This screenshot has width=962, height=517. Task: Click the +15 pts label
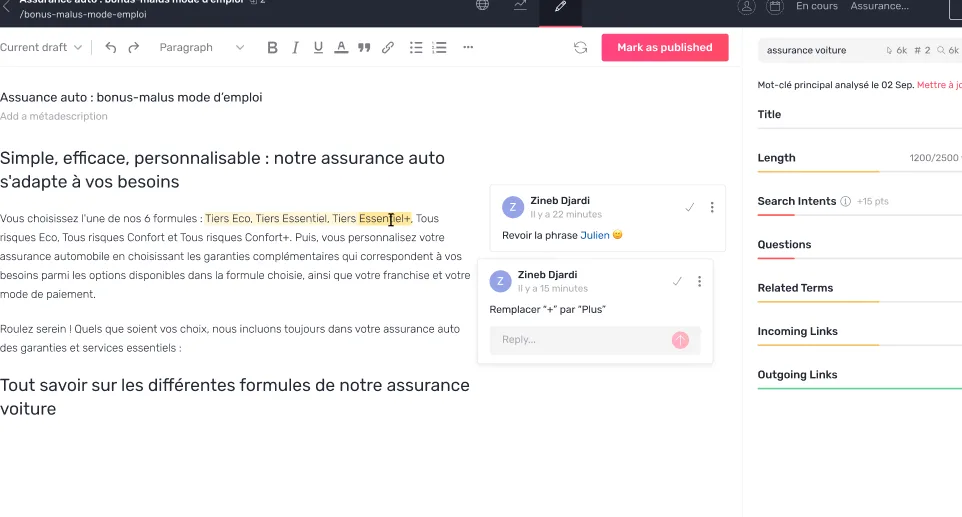[x=872, y=201]
